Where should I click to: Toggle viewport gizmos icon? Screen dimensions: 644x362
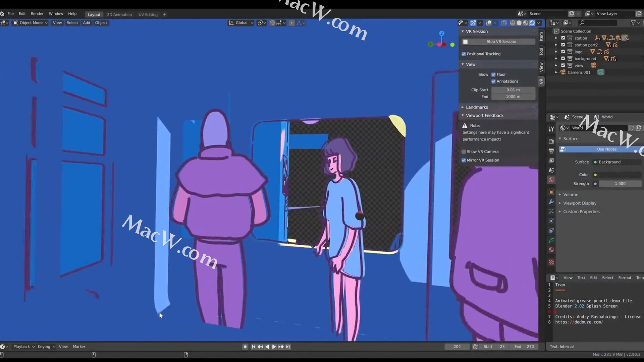[x=473, y=23]
